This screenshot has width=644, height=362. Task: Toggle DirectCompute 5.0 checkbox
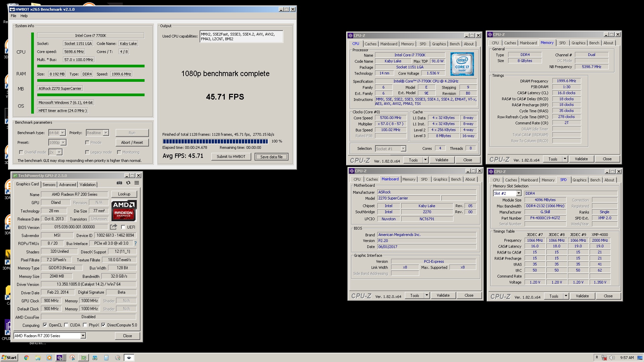tap(103, 325)
